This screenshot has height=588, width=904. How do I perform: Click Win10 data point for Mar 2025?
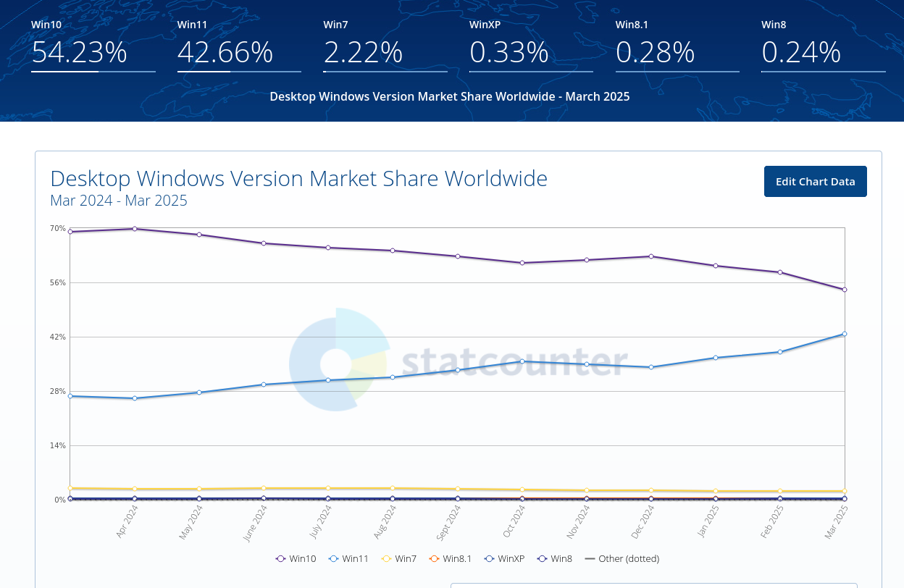(845, 290)
